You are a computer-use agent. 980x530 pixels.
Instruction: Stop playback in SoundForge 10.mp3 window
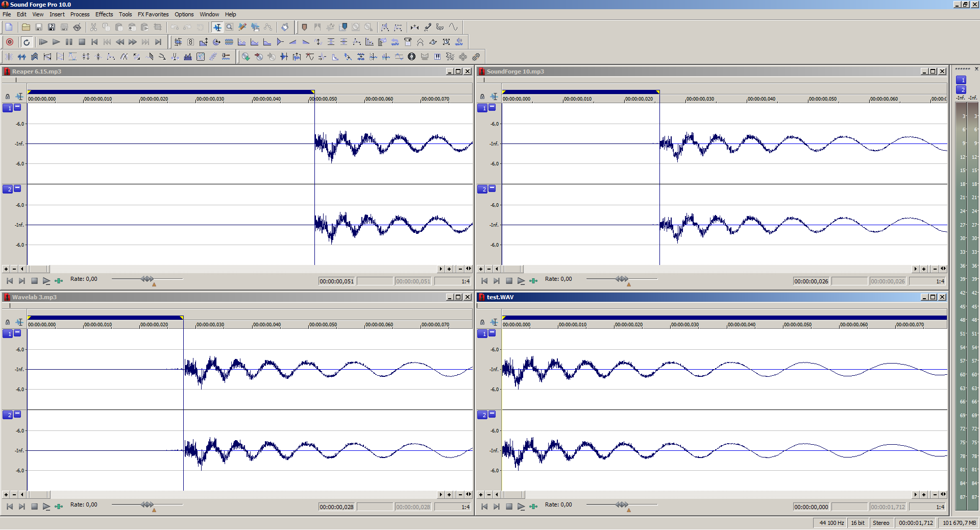509,281
